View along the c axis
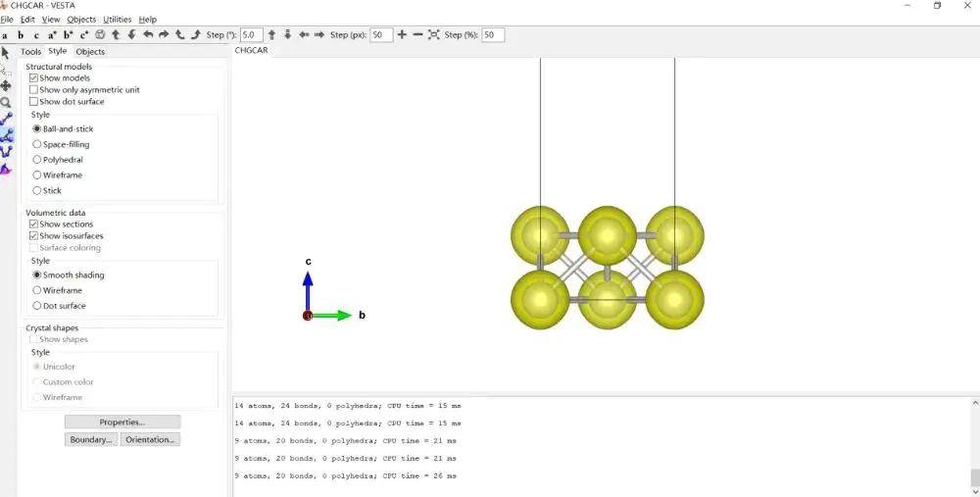 [x=36, y=35]
